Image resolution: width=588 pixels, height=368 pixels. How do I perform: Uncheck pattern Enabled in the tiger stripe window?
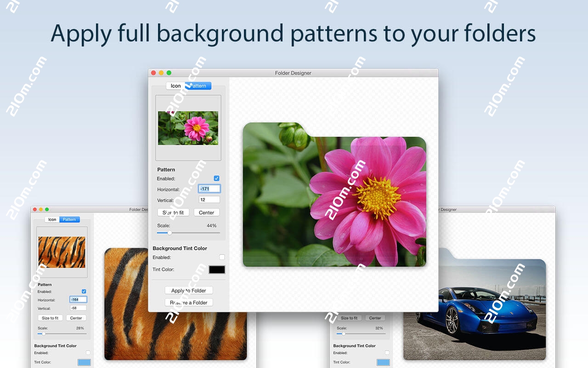point(84,291)
